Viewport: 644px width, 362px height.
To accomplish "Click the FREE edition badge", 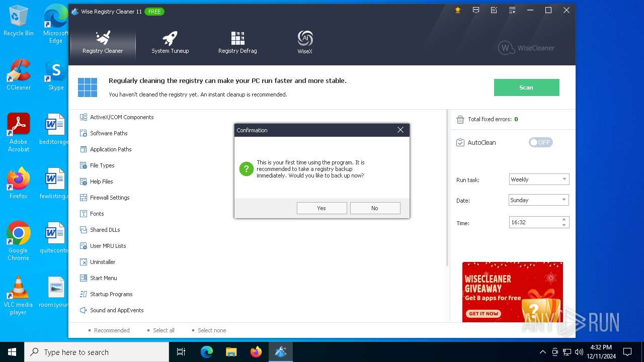I will (154, 11).
